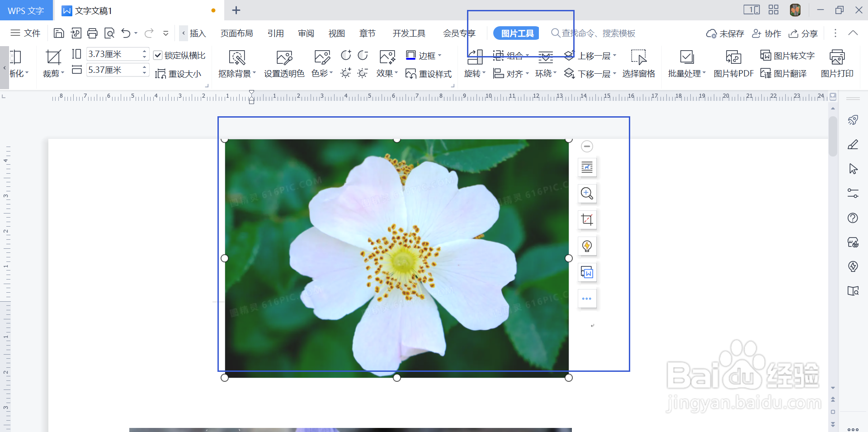This screenshot has width=868, height=432.
Task: Increase brightness with sun icon
Action: coord(346,73)
